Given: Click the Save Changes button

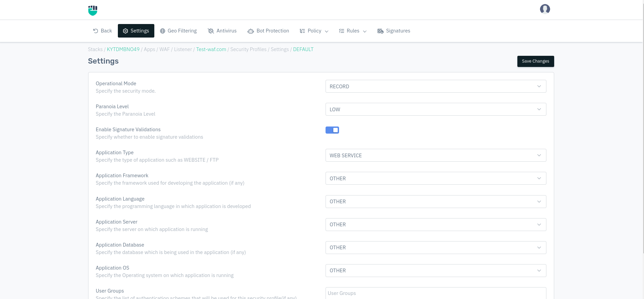Looking at the screenshot, I should coord(536,61).
